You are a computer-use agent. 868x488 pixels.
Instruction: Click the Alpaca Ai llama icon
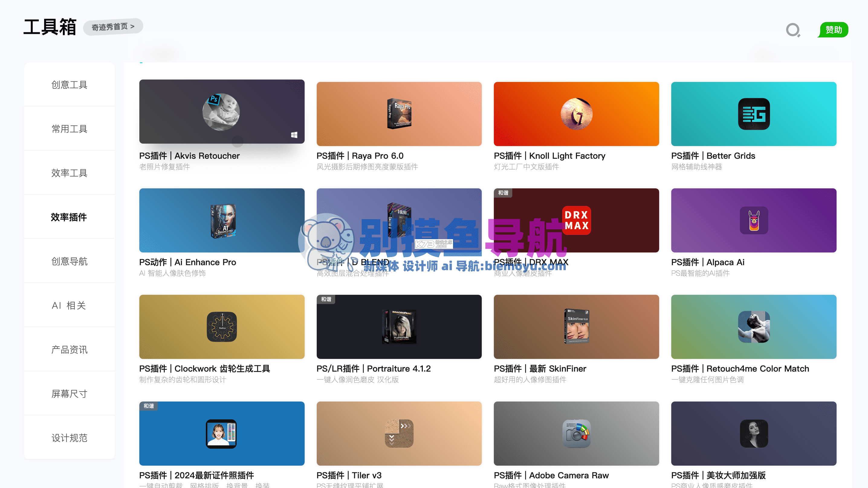754,220
